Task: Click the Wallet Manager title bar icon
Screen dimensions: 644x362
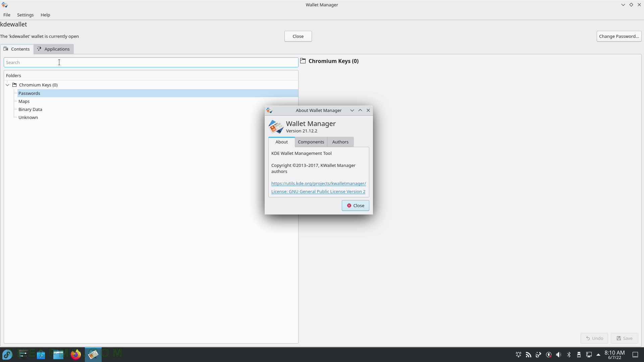Action: click(x=5, y=5)
